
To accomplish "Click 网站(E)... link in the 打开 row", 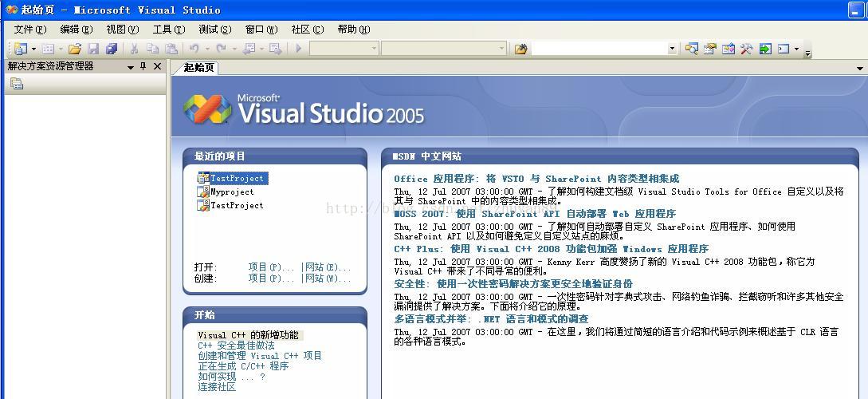I will click(x=328, y=267).
